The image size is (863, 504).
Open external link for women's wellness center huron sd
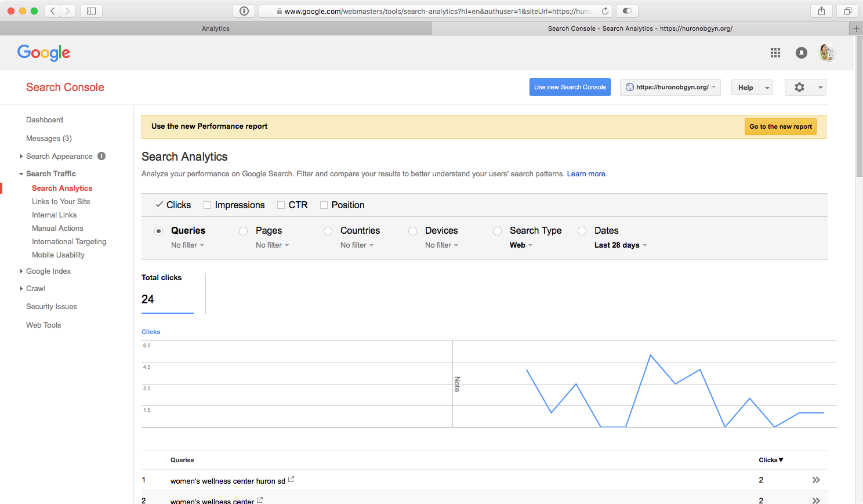click(291, 479)
